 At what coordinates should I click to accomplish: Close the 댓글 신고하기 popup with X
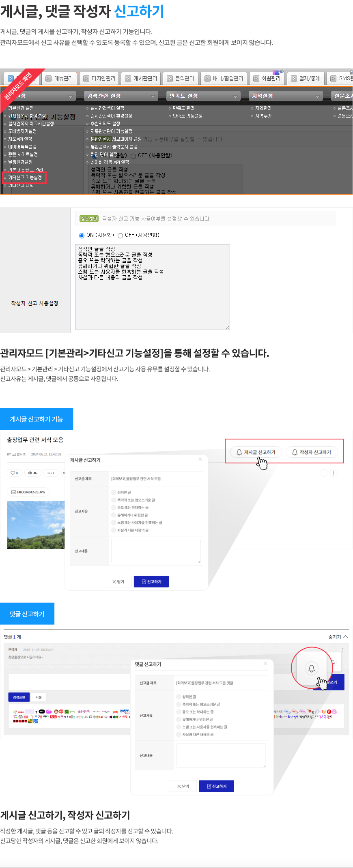click(x=265, y=663)
